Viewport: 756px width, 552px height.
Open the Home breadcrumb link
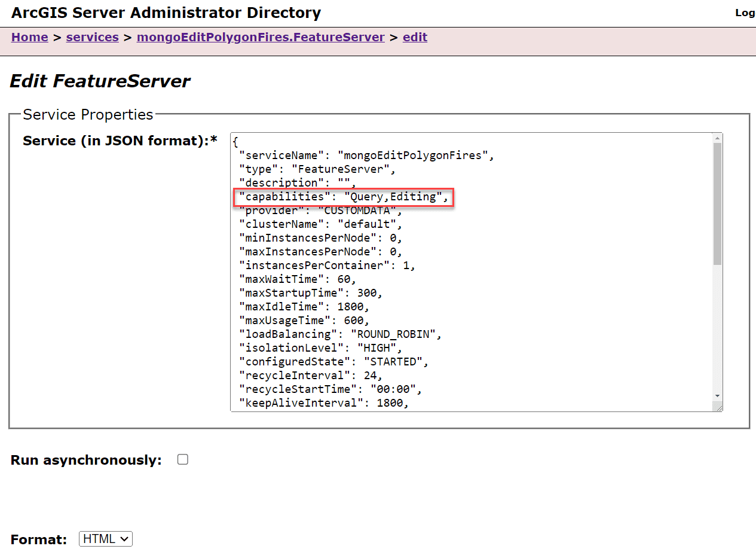[29, 37]
